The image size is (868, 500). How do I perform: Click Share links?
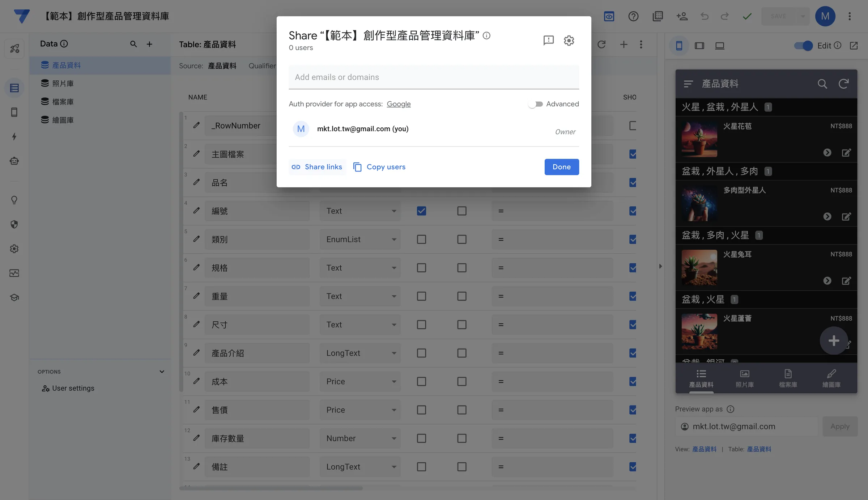pyautogui.click(x=317, y=167)
